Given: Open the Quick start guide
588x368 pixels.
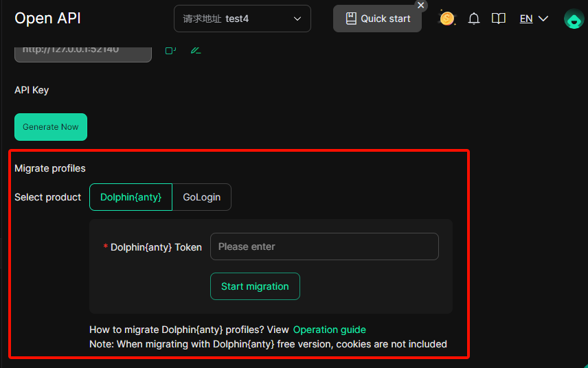Looking at the screenshot, I should click(377, 19).
